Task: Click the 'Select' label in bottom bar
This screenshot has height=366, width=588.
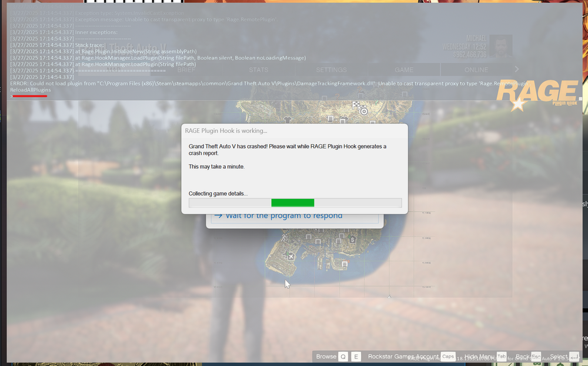Action: pyautogui.click(x=559, y=356)
